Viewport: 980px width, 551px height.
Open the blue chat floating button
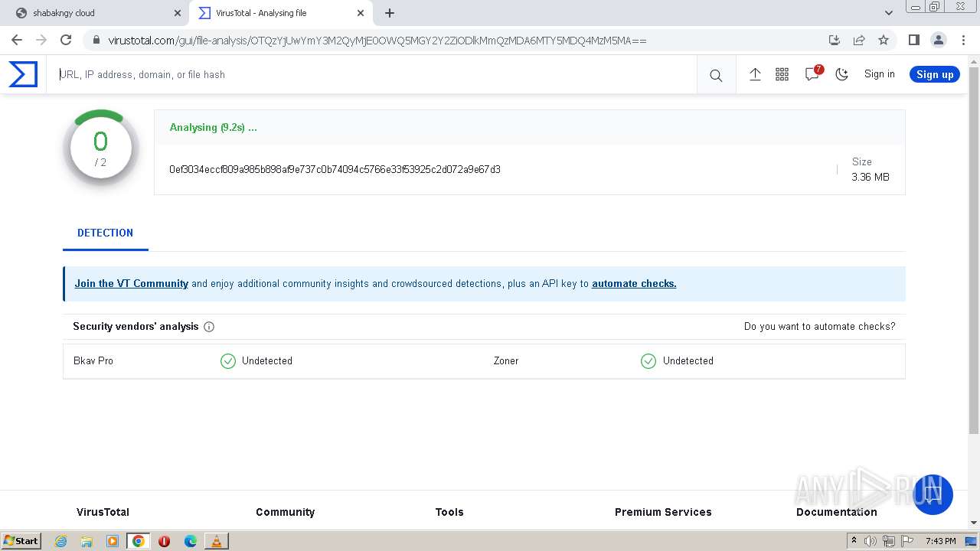933,494
